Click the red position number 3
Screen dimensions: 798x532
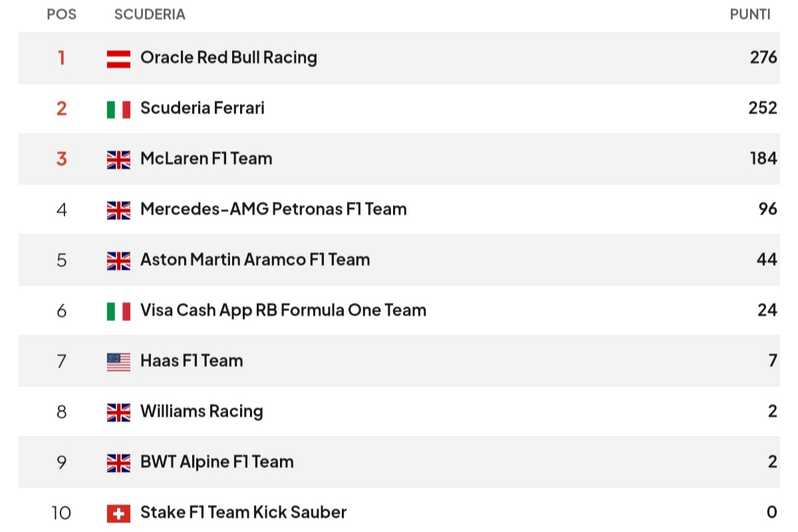click(61, 159)
